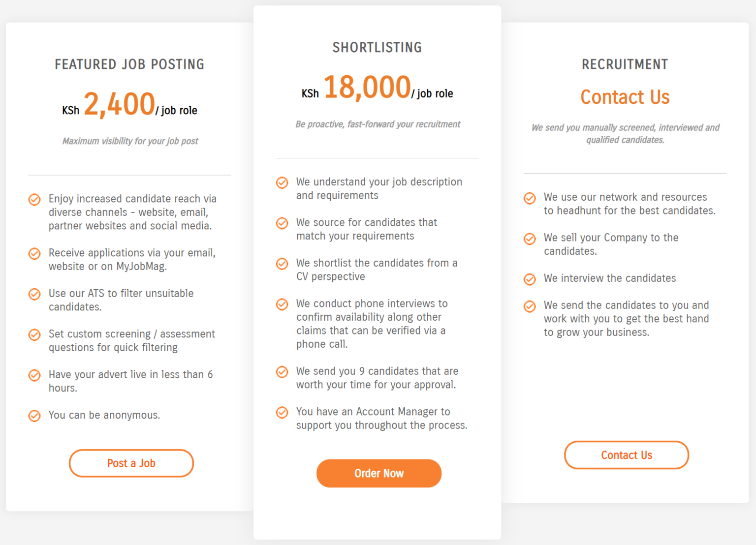The image size is (756, 545).
Task: Click the Order Now button
Action: (x=378, y=473)
